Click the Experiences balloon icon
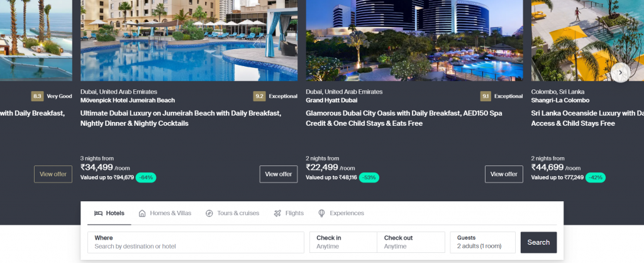Image resolution: width=644 pixels, height=263 pixels. click(321, 213)
